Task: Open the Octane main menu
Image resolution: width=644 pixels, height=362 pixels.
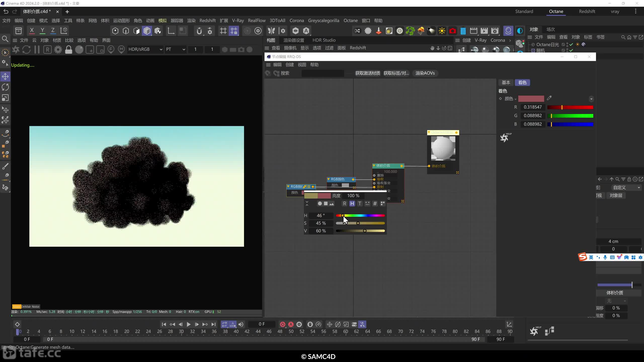Action: 351,21
